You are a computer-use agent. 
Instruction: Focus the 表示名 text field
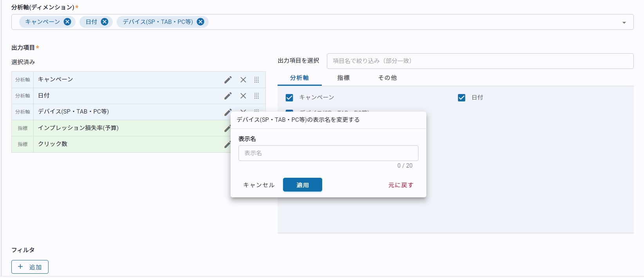[328, 153]
